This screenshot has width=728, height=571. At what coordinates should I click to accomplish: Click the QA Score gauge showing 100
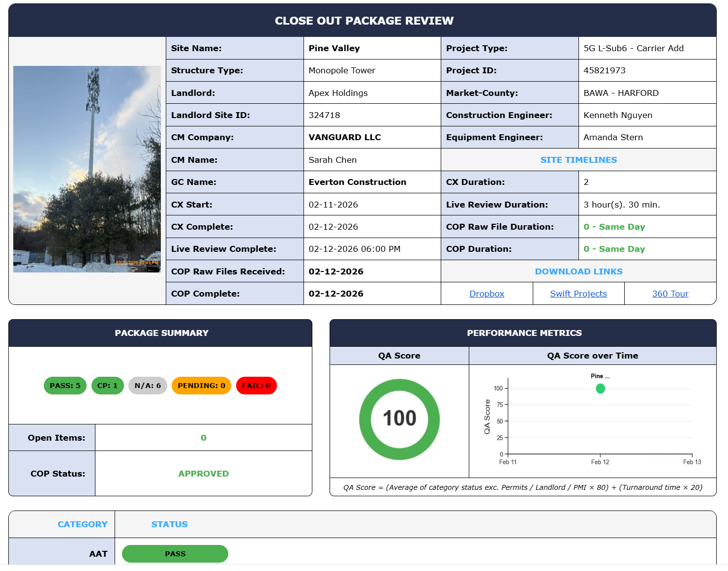click(399, 419)
